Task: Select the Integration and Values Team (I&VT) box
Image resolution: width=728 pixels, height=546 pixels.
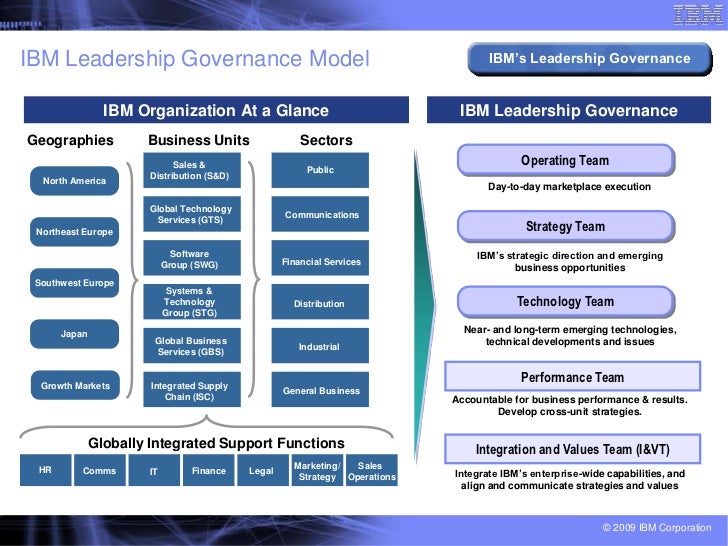Action: point(572,449)
